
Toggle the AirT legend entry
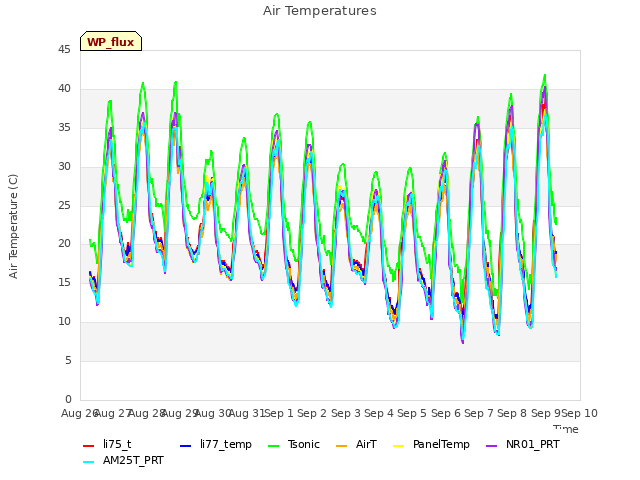coord(356,444)
